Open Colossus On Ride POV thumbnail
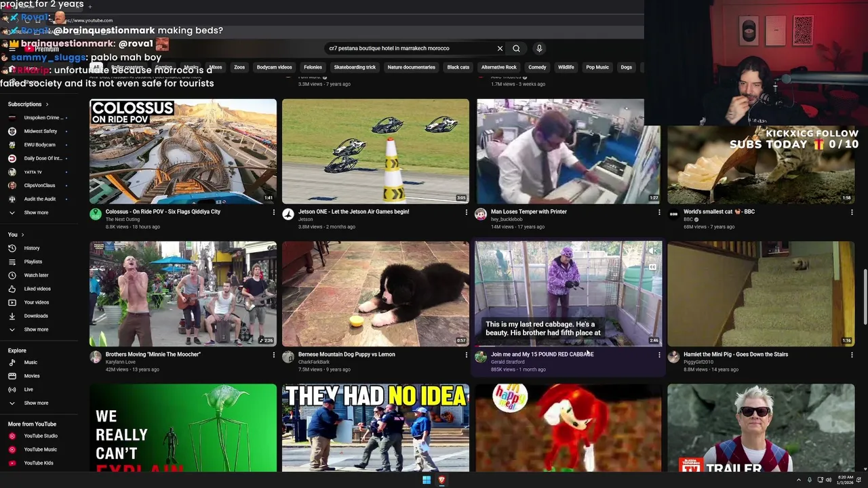Viewport: 868px width, 488px height. (x=183, y=151)
